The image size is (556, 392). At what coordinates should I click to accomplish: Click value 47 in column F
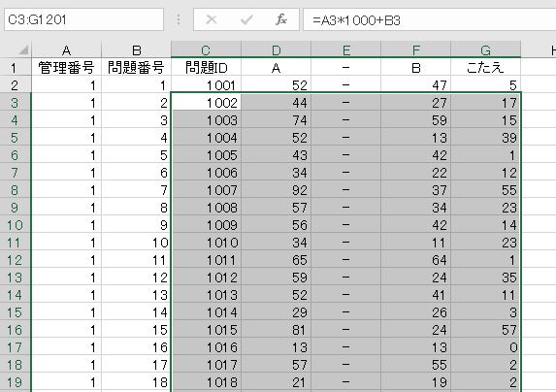click(415, 85)
